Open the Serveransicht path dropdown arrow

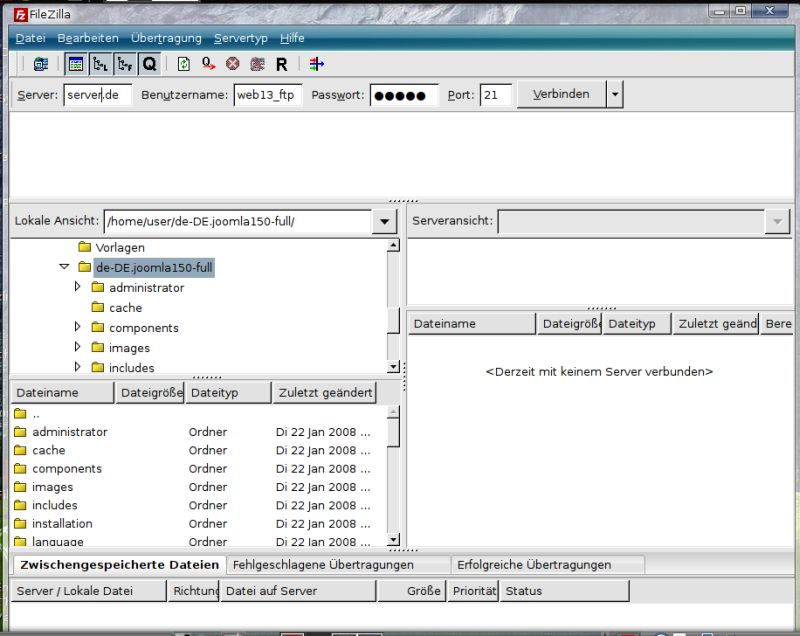coord(777,221)
